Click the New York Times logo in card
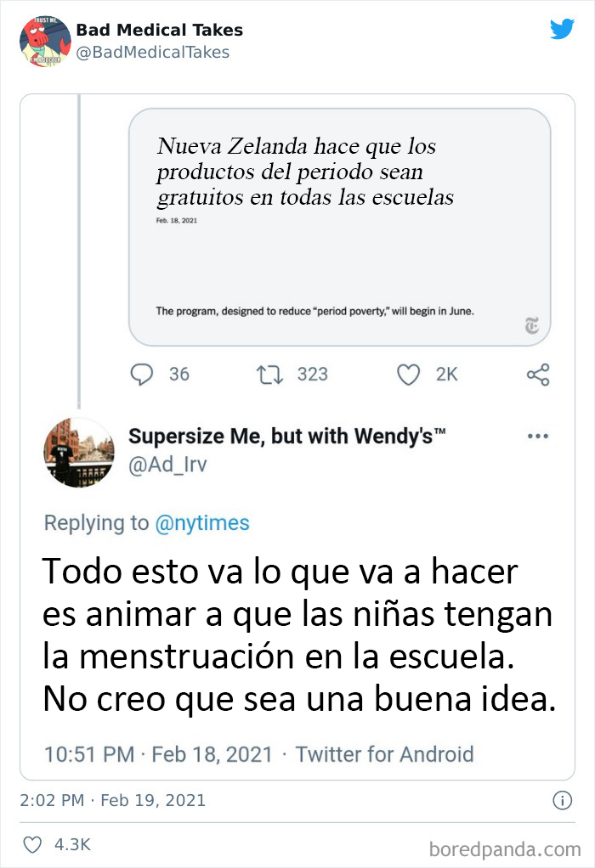 pos(532,325)
